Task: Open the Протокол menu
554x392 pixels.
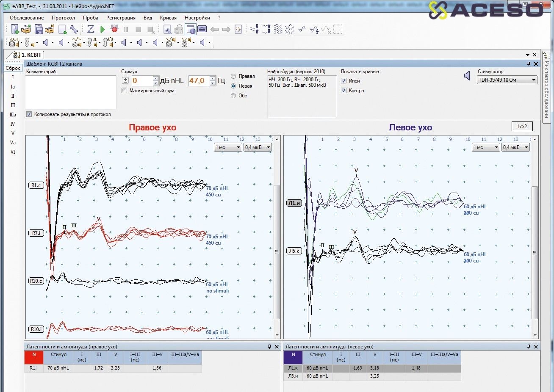Action: click(x=63, y=18)
